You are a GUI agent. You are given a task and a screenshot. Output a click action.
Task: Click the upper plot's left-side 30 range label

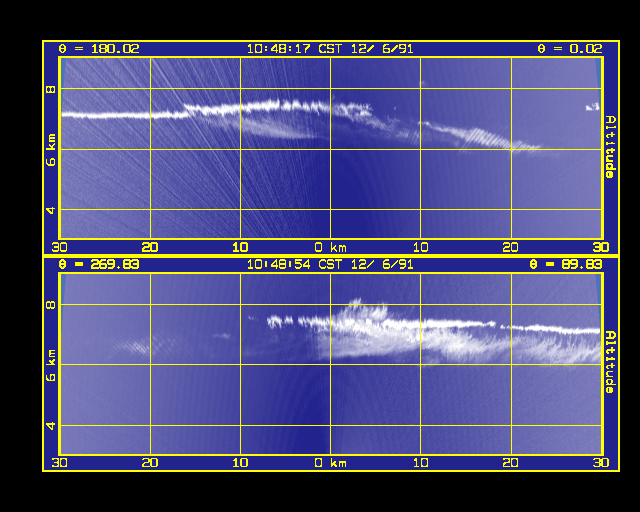pyautogui.click(x=60, y=247)
